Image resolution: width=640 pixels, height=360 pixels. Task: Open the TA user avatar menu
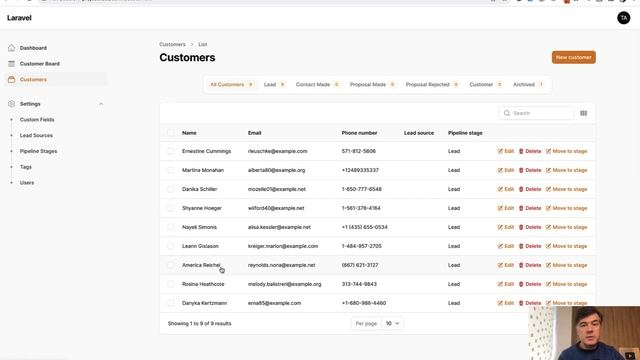tap(623, 18)
